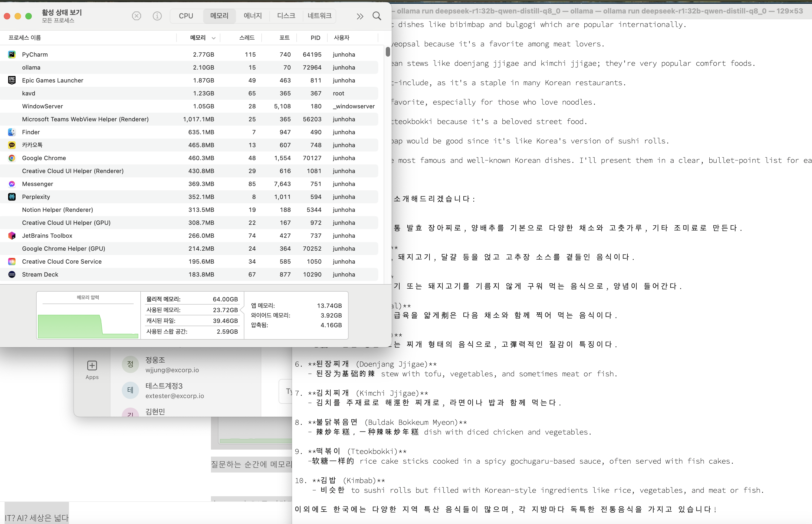Switch to the CPU tab
This screenshot has height=524, width=812.
click(x=186, y=16)
